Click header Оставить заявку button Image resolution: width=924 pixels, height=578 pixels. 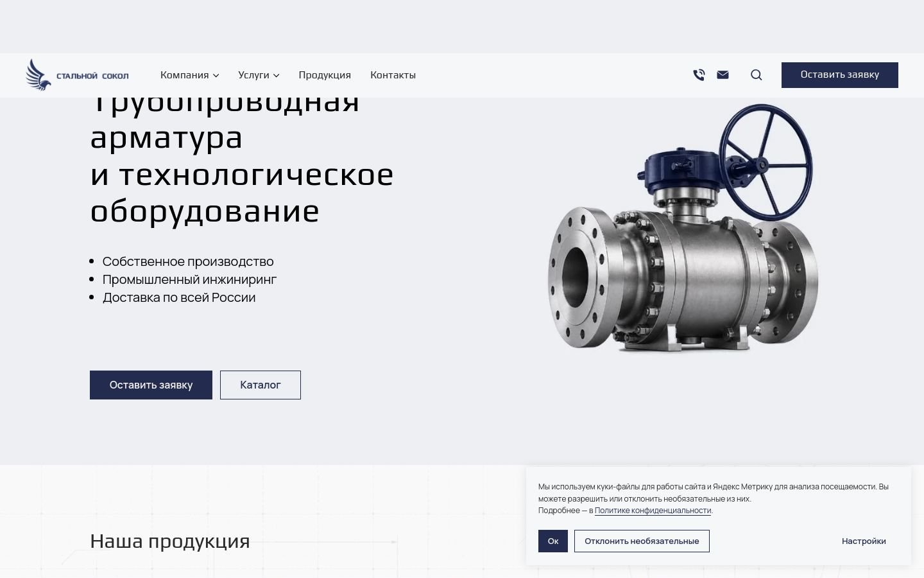839,75
